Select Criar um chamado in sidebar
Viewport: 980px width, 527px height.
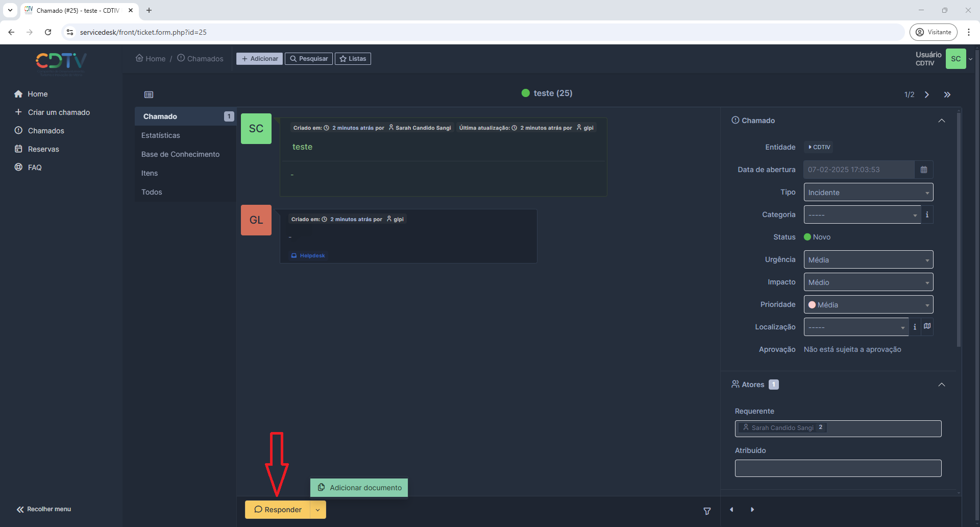59,112
